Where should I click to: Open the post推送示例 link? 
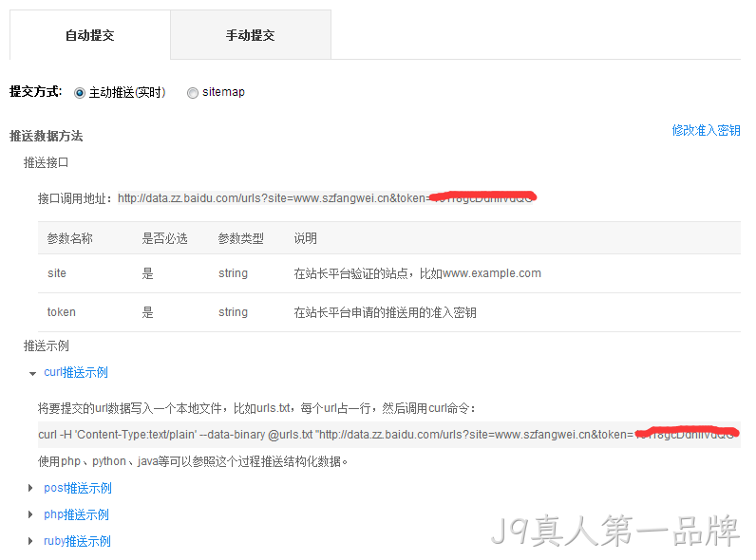pos(78,488)
